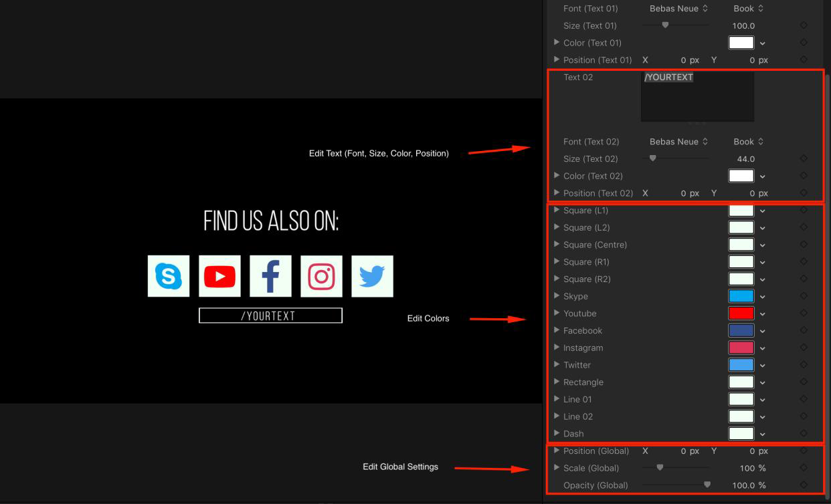Click keyframe diamond for Scale (Global)
Screen dimensions: 831x504
(804, 468)
